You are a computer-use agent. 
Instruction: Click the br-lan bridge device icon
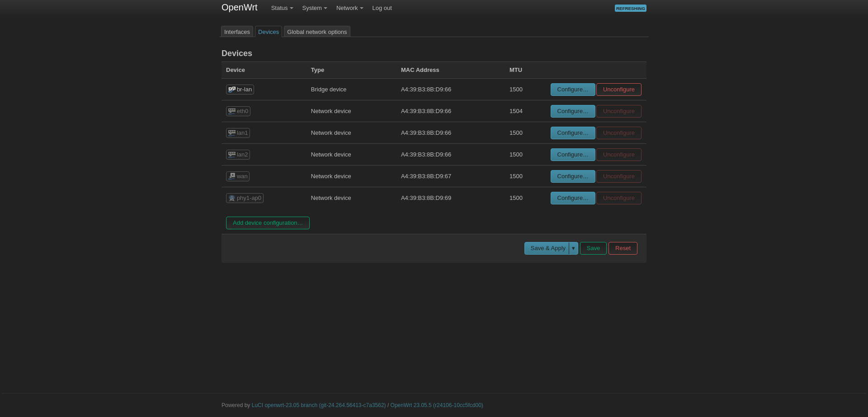(x=232, y=90)
